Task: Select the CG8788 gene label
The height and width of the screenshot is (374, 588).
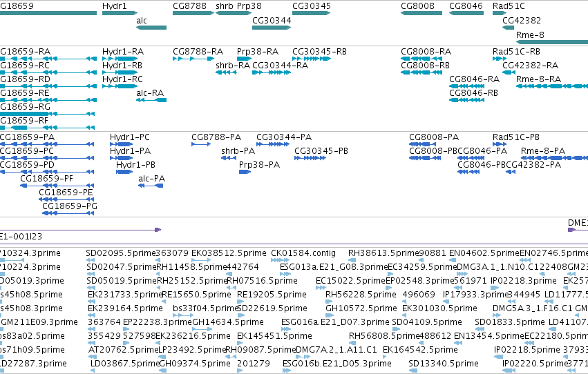Action: (189, 6)
